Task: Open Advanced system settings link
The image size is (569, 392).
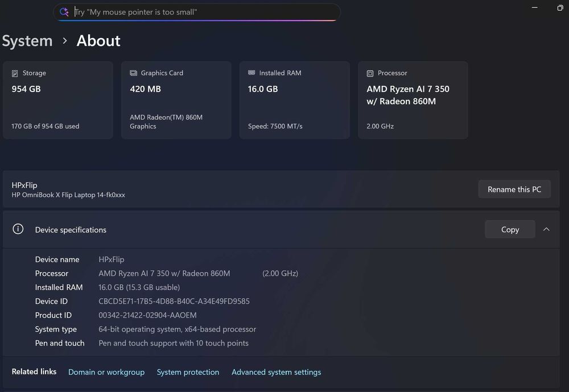Action: tap(276, 372)
